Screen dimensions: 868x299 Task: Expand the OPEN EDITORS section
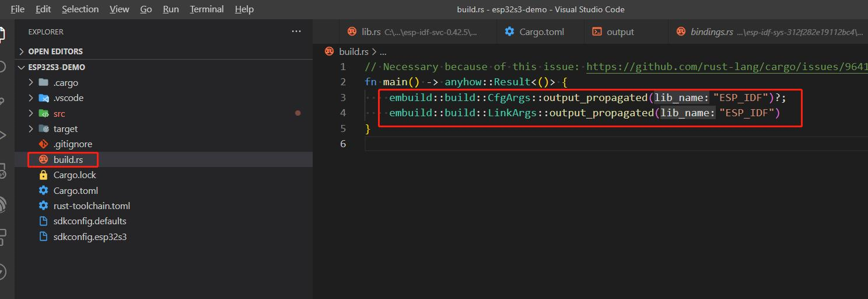(23, 51)
